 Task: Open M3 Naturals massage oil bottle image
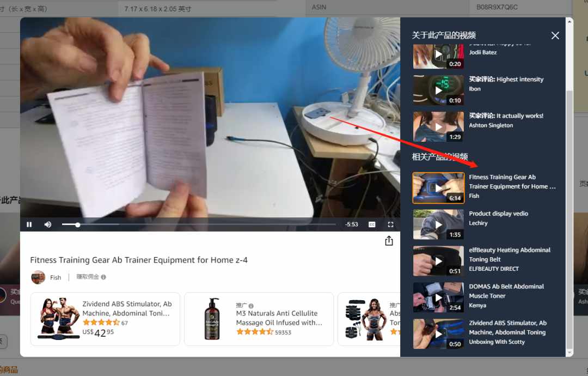212,319
